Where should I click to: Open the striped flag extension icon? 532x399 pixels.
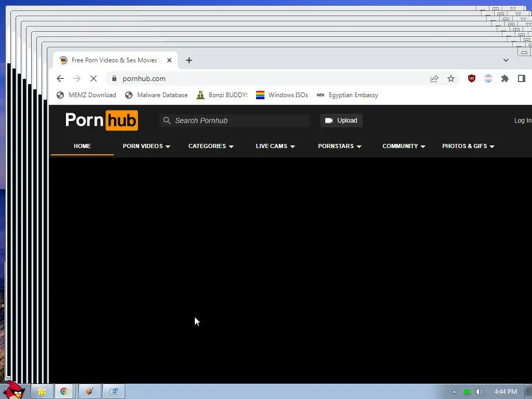point(488,79)
